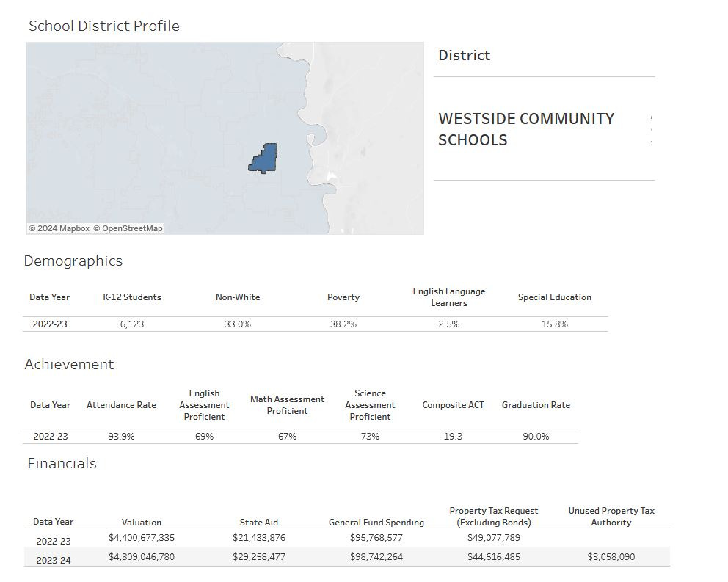Select the 2022-23 data year in Achievement
This screenshot has width=728, height=582.
click(x=51, y=437)
